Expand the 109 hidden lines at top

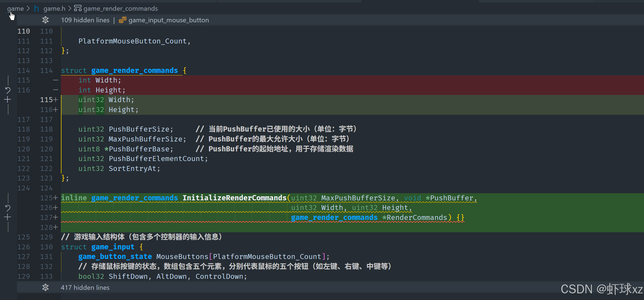45,20
